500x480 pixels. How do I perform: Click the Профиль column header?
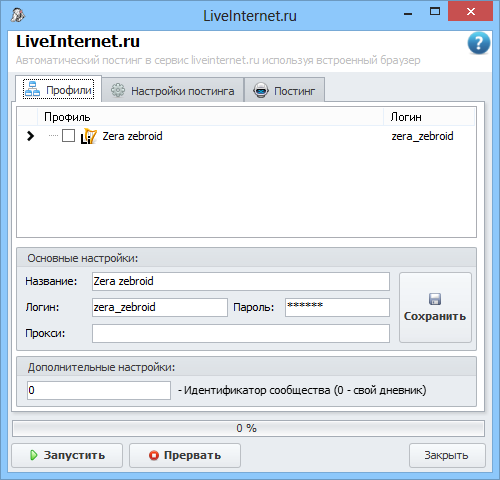click(x=210, y=117)
